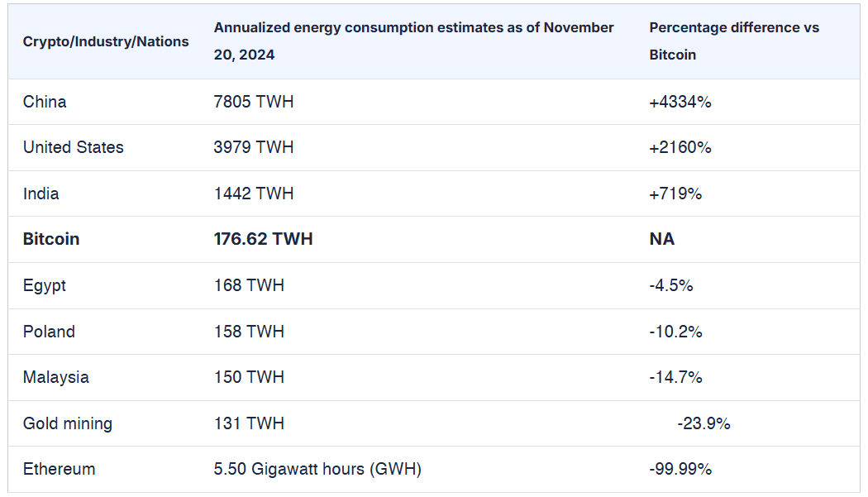The height and width of the screenshot is (497, 868).
Task: Click the 176.62 TWH bold value
Action: [264, 239]
